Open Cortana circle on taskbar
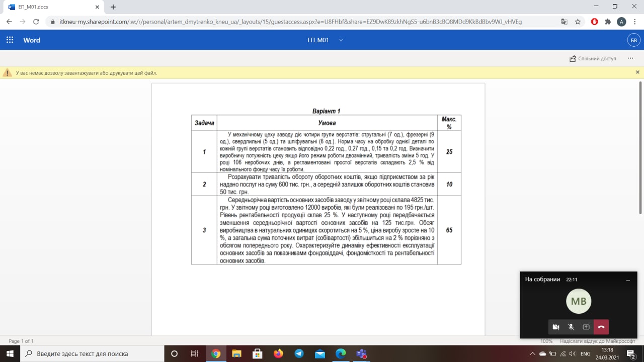 [175, 353]
